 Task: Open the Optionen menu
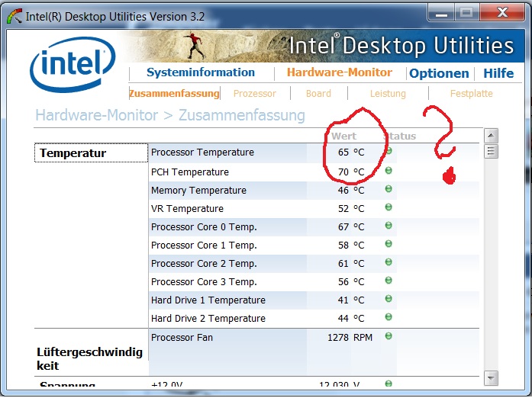pos(439,73)
